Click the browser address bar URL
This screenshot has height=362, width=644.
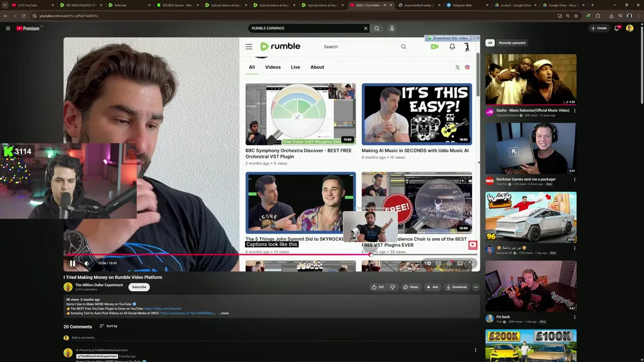(x=68, y=16)
